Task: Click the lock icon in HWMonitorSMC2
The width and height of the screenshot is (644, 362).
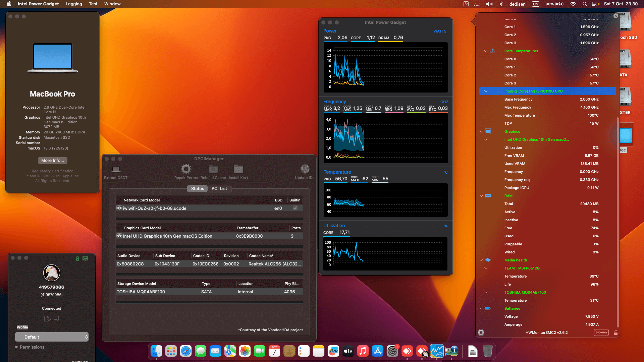Action: click(615, 333)
